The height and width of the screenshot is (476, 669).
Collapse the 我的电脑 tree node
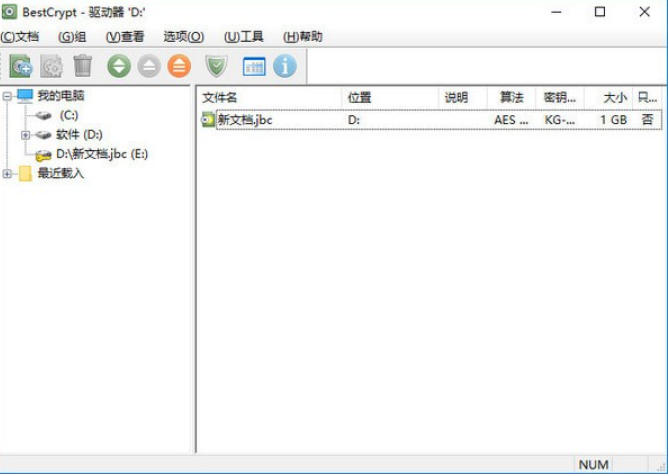[7, 96]
